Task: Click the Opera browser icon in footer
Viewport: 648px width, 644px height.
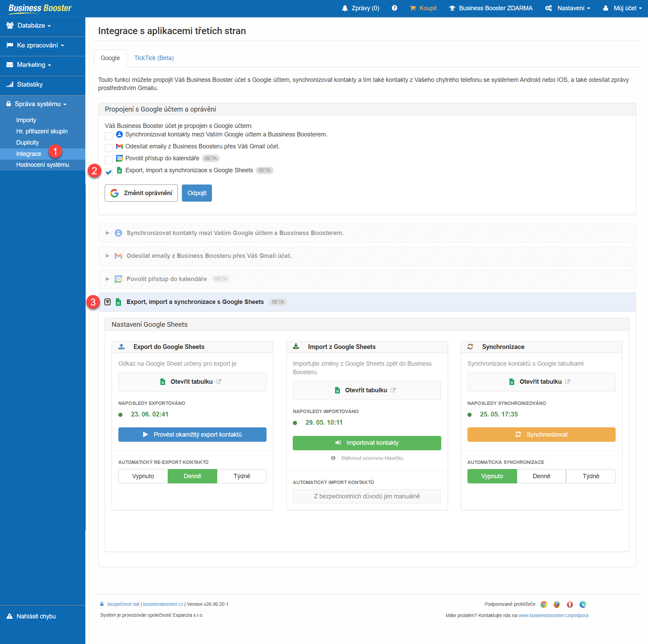Action: pyautogui.click(x=570, y=604)
